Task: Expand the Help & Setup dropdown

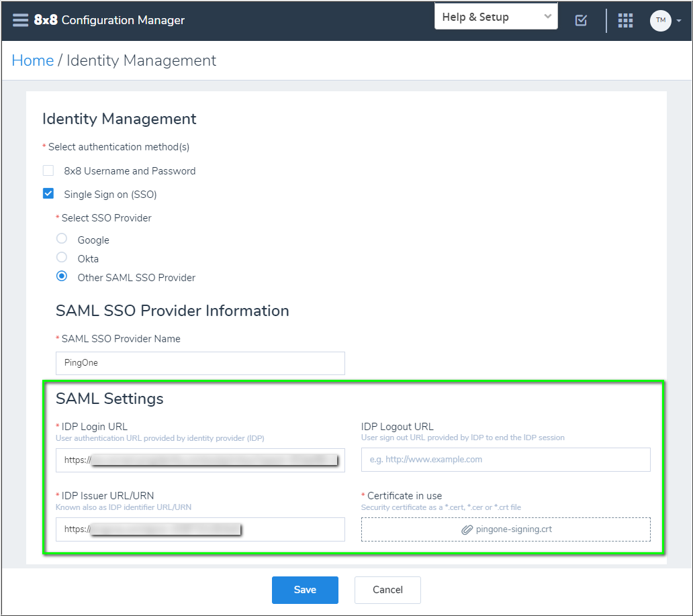Action: [496, 17]
